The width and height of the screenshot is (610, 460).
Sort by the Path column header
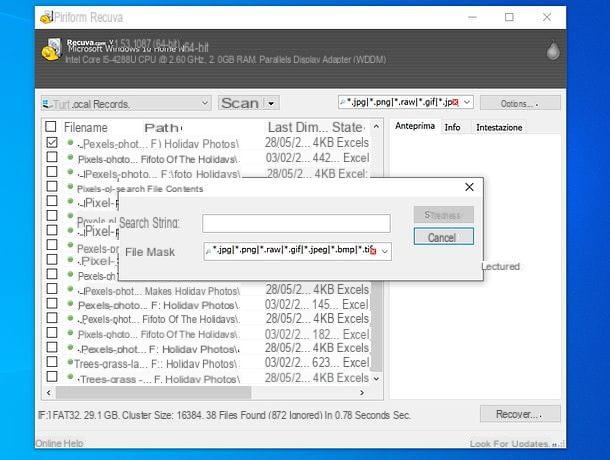coord(163,128)
